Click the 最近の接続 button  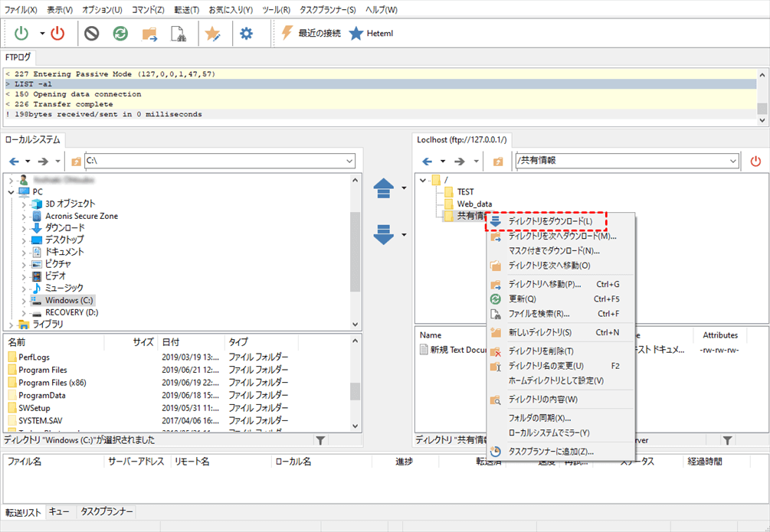[x=311, y=34]
